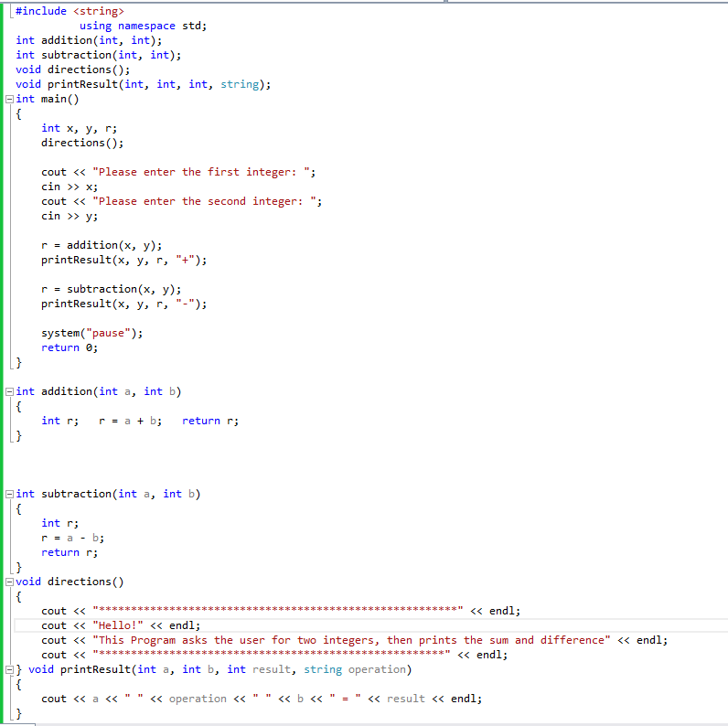Click 'return r;' in the subtraction function
Viewport: 728px width, 726px height.
(70, 552)
